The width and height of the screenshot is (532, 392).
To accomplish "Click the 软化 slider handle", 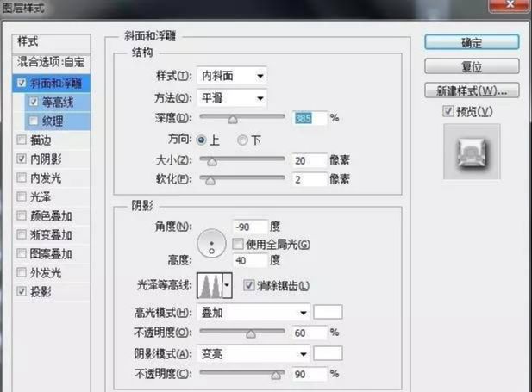I will tap(210, 181).
